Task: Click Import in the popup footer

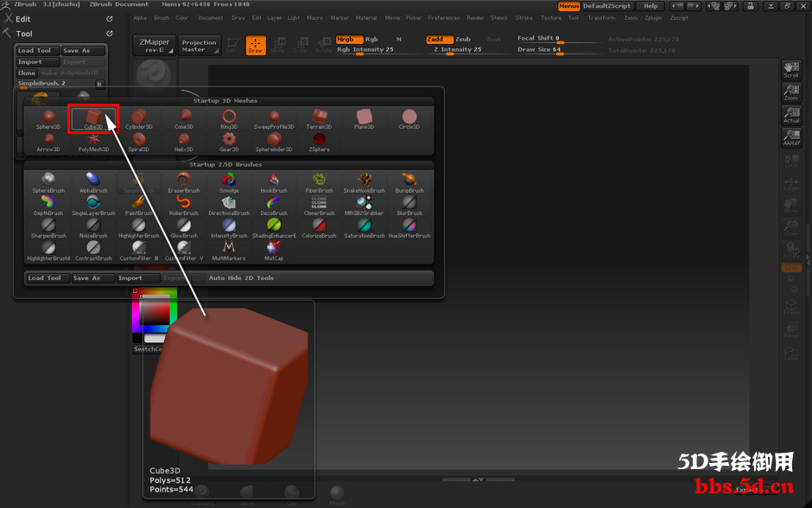Action: click(x=137, y=278)
